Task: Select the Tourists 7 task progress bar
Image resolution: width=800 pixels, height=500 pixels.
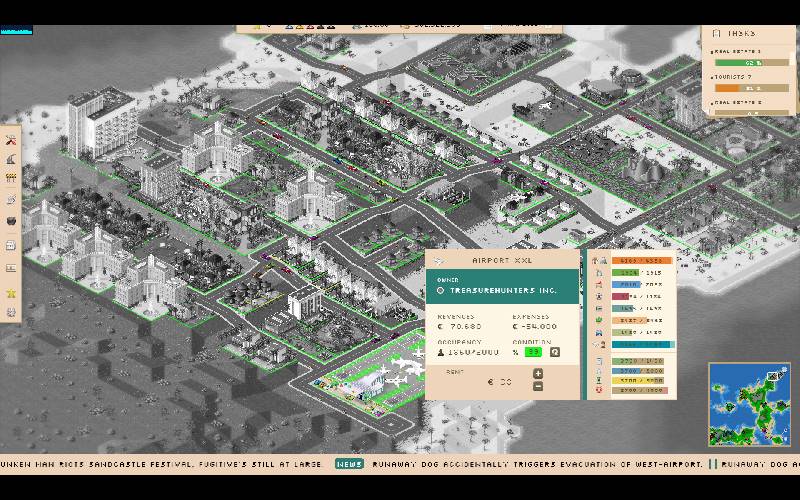Action: (751, 88)
